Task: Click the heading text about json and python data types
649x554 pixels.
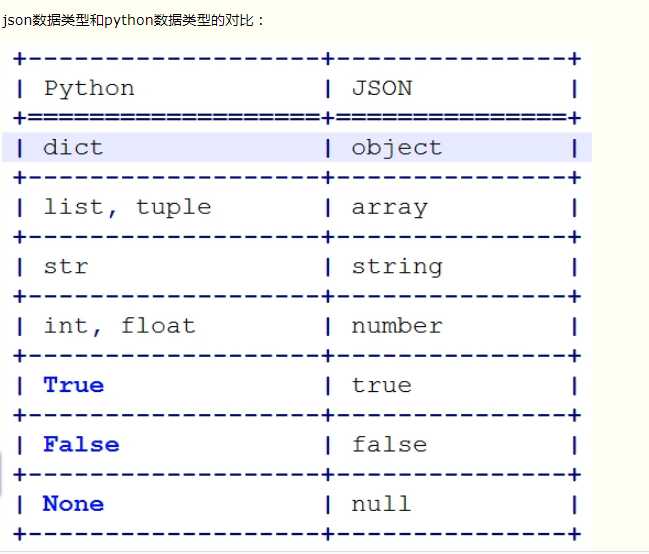Action: point(133,19)
